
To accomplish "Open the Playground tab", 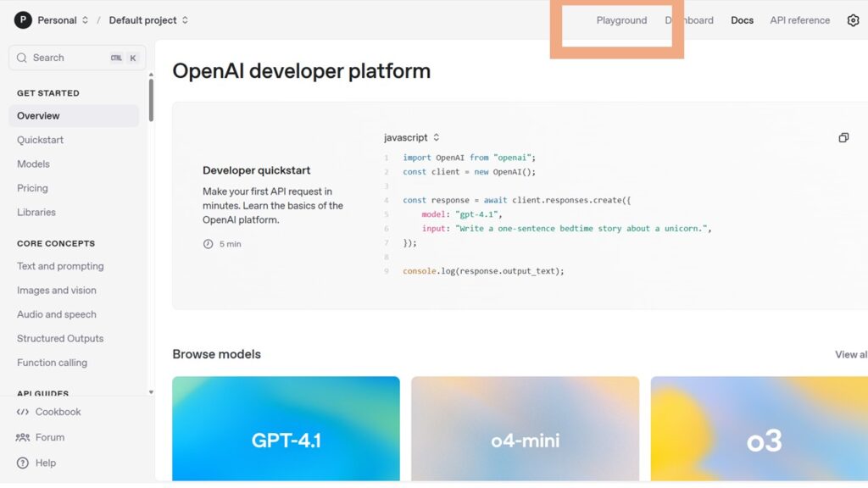I will (x=621, y=20).
